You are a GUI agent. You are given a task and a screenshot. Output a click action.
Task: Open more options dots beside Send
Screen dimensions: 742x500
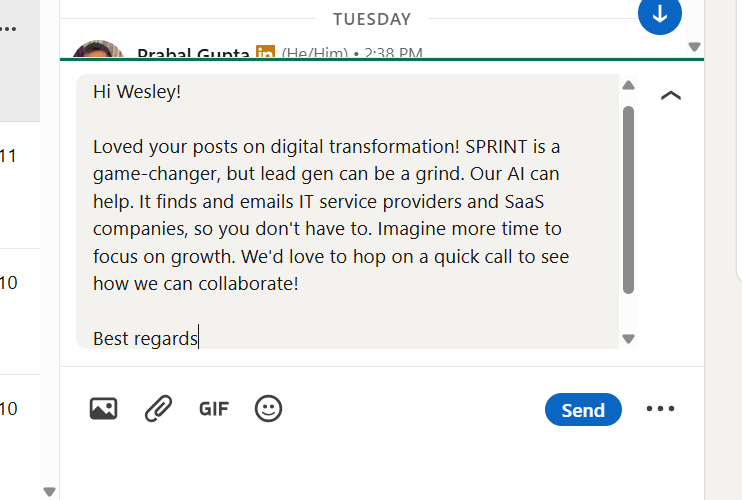click(660, 409)
